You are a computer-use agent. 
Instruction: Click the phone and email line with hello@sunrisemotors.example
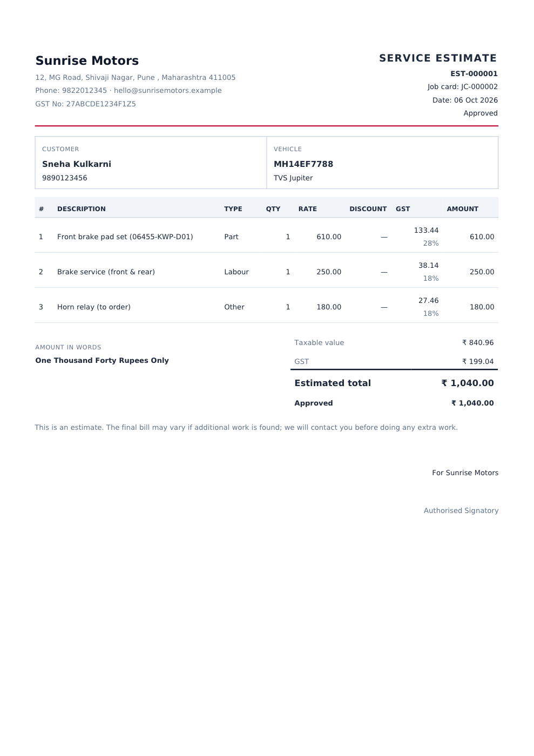[x=129, y=90]
